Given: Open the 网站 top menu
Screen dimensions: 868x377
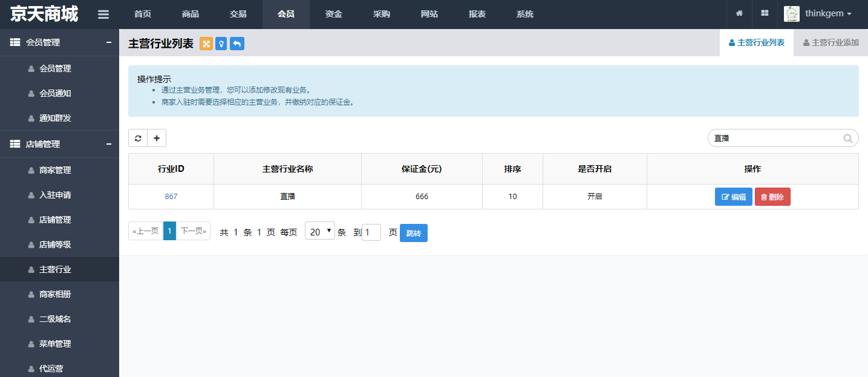Looking at the screenshot, I should [429, 15].
